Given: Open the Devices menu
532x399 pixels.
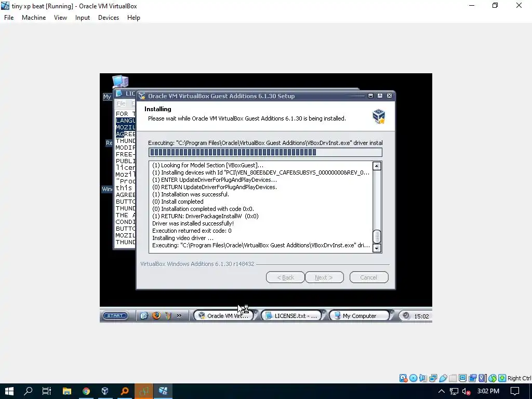Looking at the screenshot, I should pyautogui.click(x=109, y=18).
